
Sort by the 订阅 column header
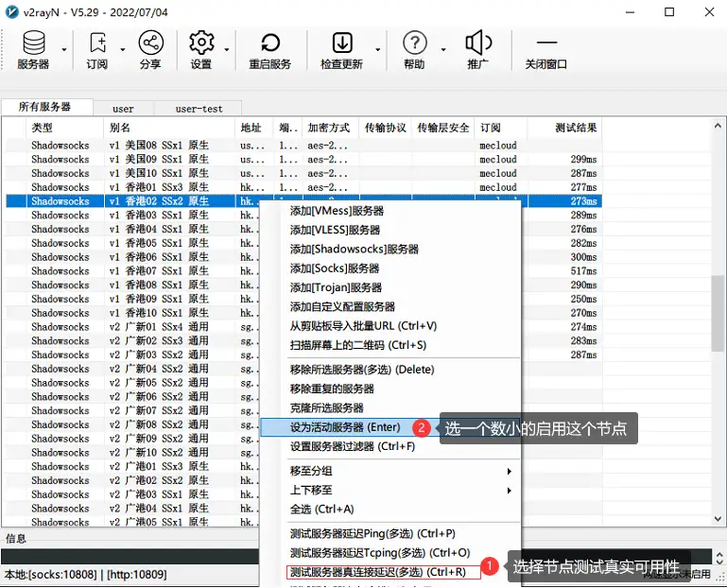click(501, 128)
